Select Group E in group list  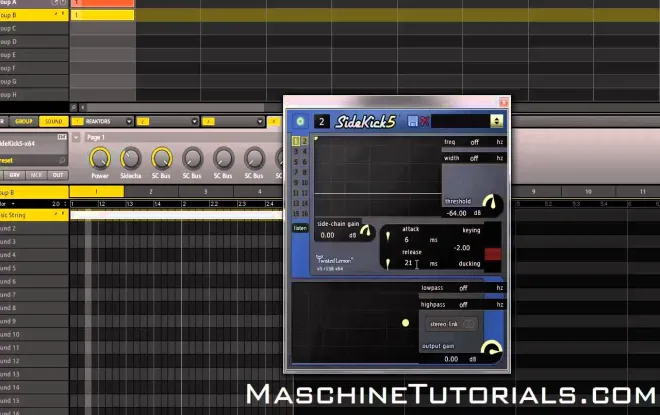[x=34, y=55]
